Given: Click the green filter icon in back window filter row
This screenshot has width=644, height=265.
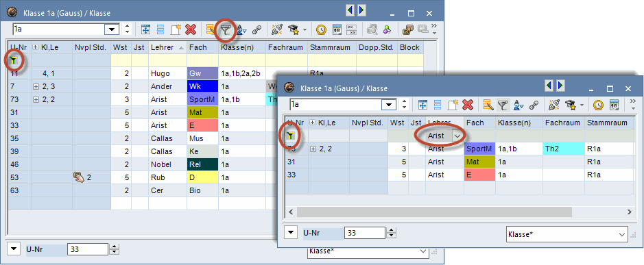Looking at the screenshot, I should [14, 61].
